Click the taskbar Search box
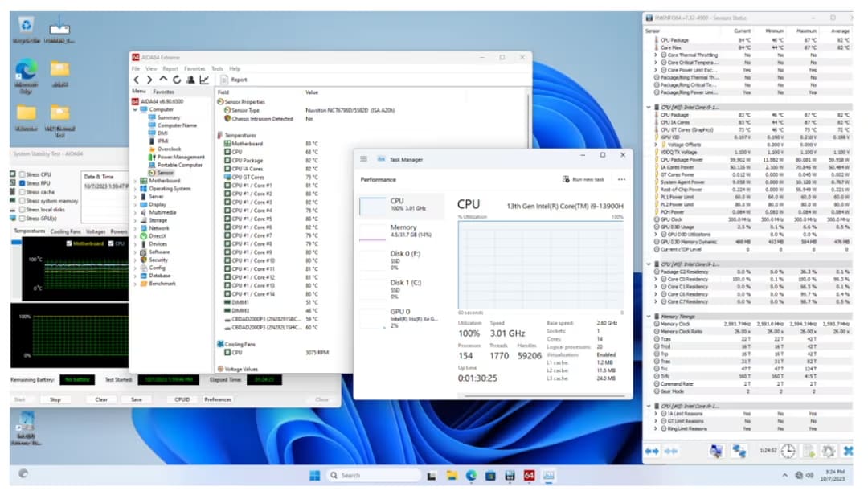 (x=374, y=476)
